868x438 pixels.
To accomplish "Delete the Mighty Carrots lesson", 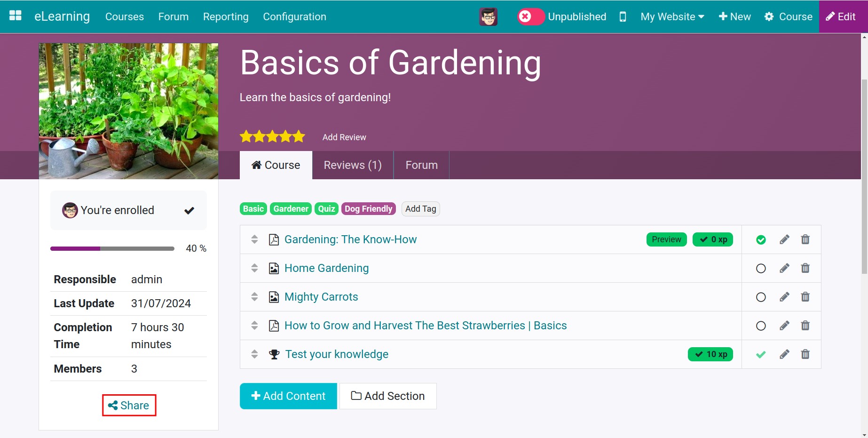I will pyautogui.click(x=805, y=297).
